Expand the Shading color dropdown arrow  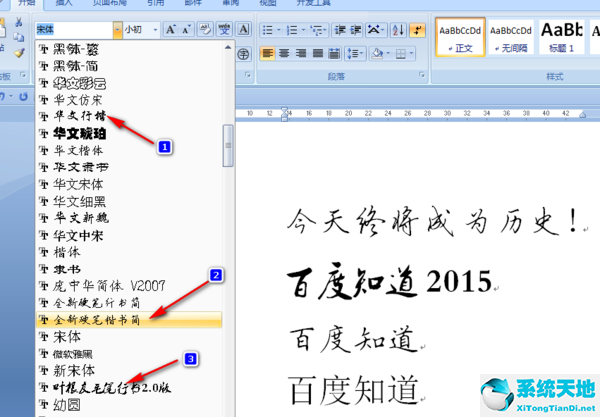tap(388, 54)
